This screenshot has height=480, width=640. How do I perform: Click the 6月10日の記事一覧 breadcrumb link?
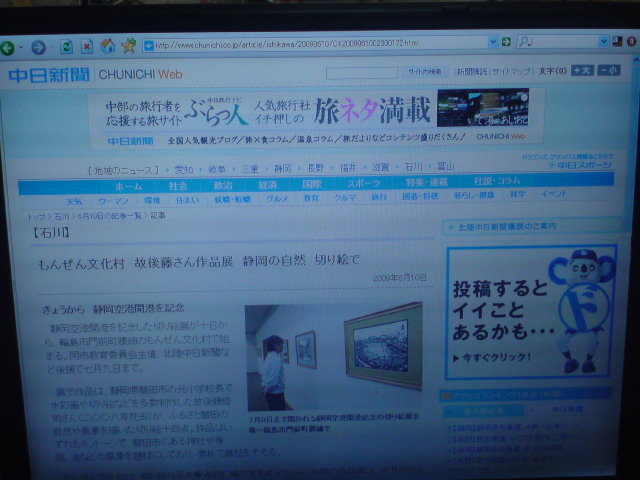coord(109,216)
